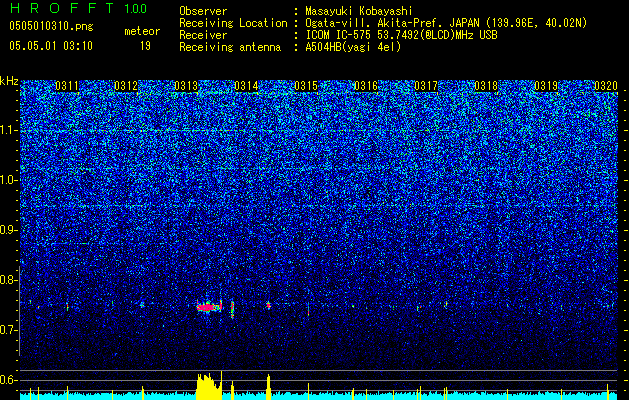The width and height of the screenshot is (629, 400).
Task: Click the 0318 time marker
Action: pos(486,86)
